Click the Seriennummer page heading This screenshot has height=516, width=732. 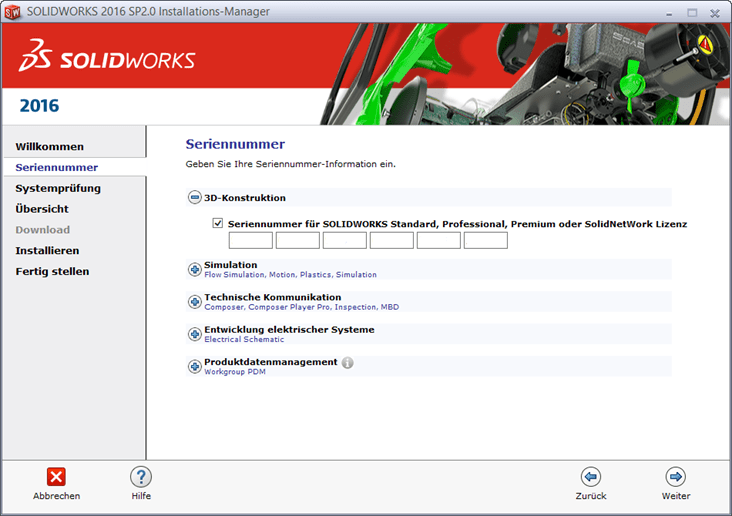[x=235, y=144]
